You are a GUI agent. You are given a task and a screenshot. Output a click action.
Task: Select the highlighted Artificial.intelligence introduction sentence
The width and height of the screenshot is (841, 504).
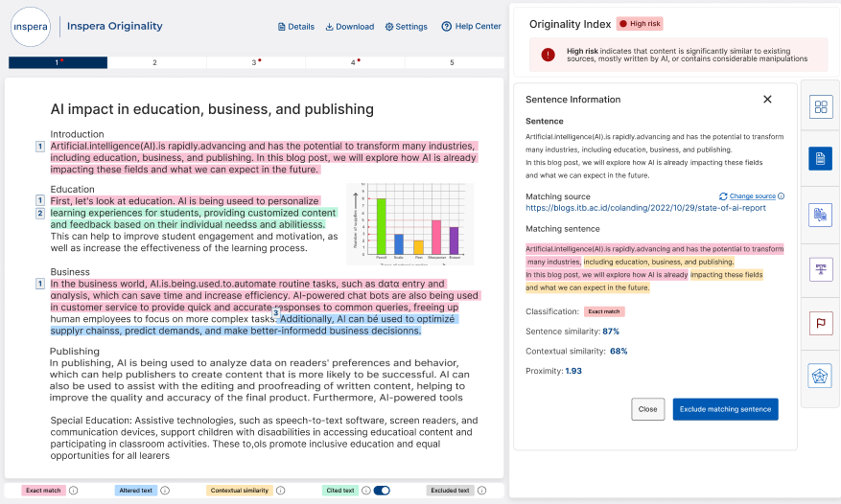264,158
